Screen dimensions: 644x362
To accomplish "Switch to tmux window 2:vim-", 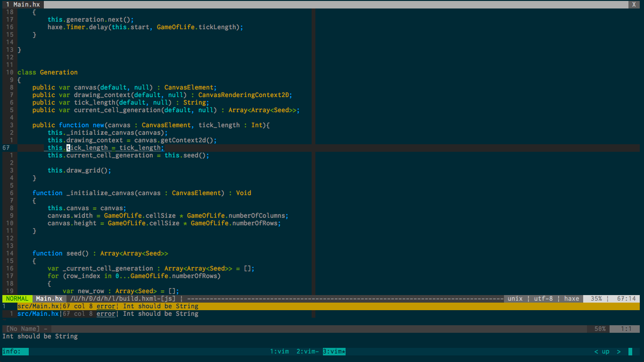I will [306, 351].
